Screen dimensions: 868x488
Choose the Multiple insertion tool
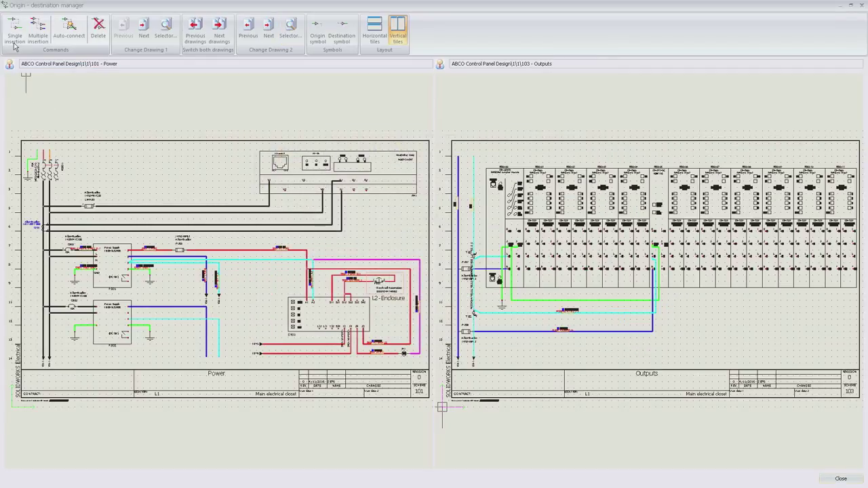[x=38, y=30]
